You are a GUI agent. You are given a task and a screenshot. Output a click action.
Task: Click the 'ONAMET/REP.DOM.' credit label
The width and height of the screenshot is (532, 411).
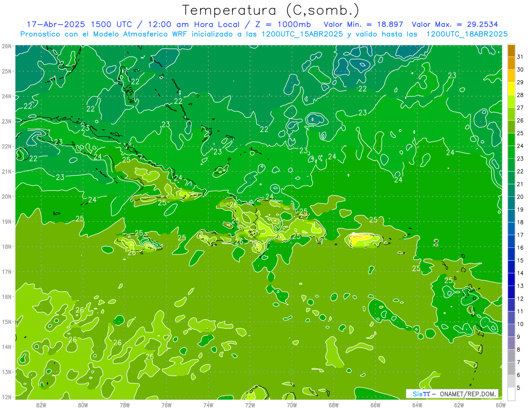(x=468, y=394)
